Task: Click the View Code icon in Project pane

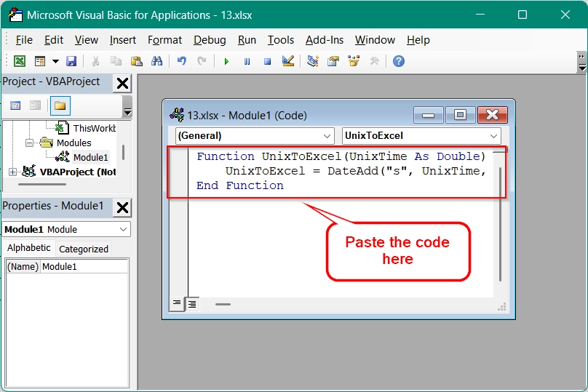Action: pyautogui.click(x=15, y=105)
